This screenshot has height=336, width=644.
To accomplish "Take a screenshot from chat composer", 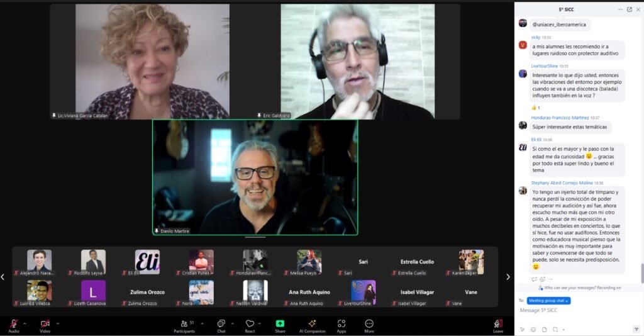I will click(555, 330).
